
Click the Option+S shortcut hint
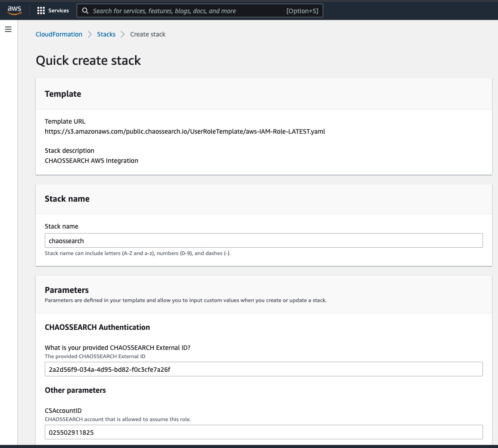pos(302,11)
